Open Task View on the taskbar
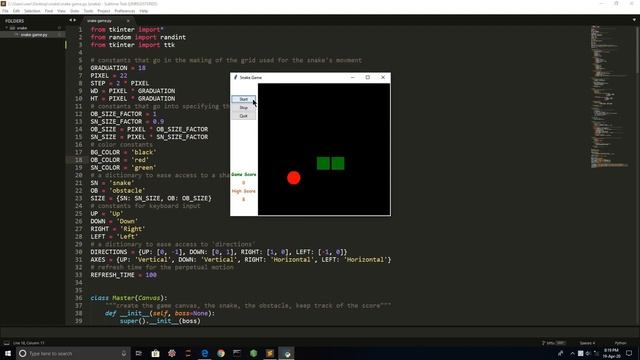Screen dimensions: 640x360 (x=138, y=353)
